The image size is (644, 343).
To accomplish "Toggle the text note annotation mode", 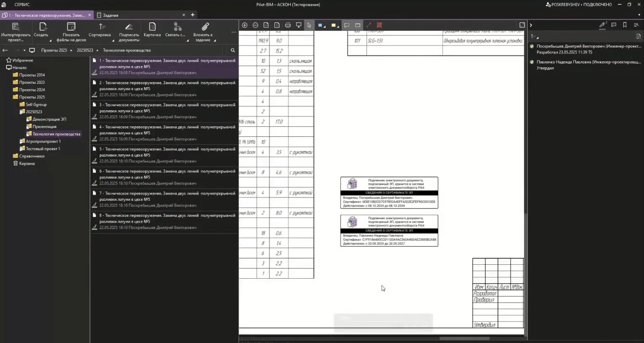I will tap(347, 25).
